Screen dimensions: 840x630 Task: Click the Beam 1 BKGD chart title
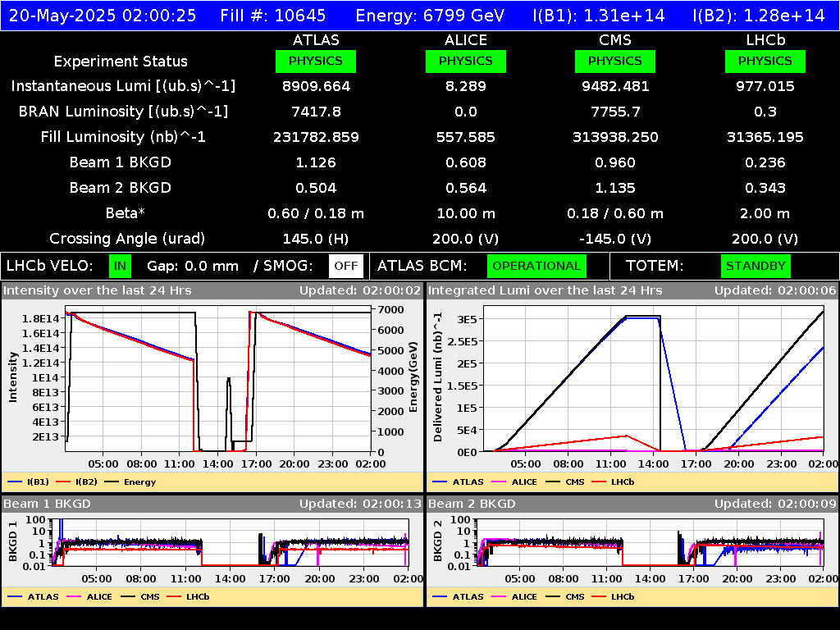[x=47, y=504]
